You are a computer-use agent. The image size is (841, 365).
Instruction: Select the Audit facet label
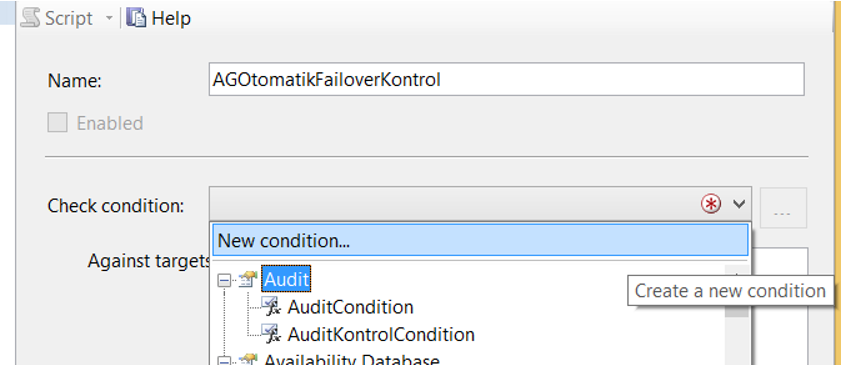click(286, 279)
